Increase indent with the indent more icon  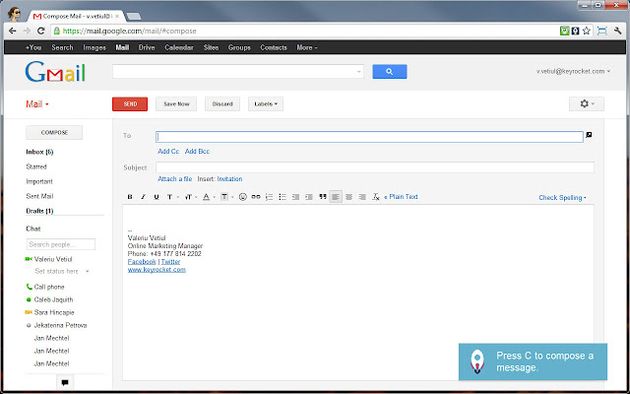(x=309, y=197)
